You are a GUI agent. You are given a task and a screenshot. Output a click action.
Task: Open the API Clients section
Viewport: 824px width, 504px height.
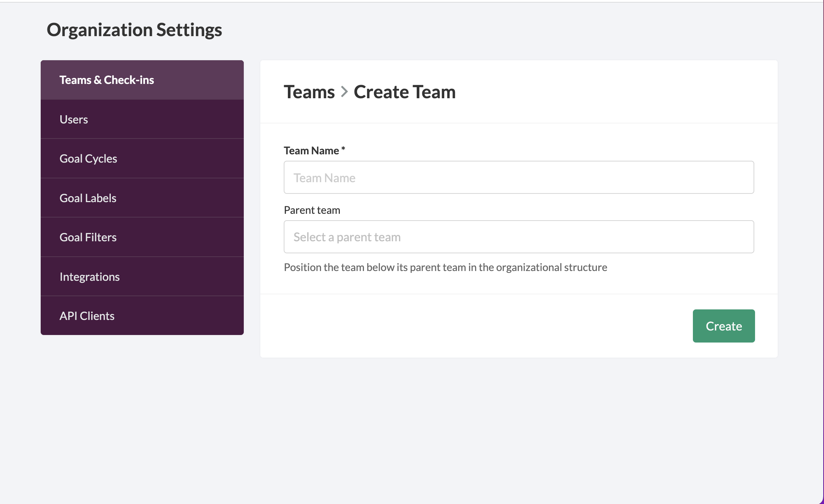click(x=142, y=316)
